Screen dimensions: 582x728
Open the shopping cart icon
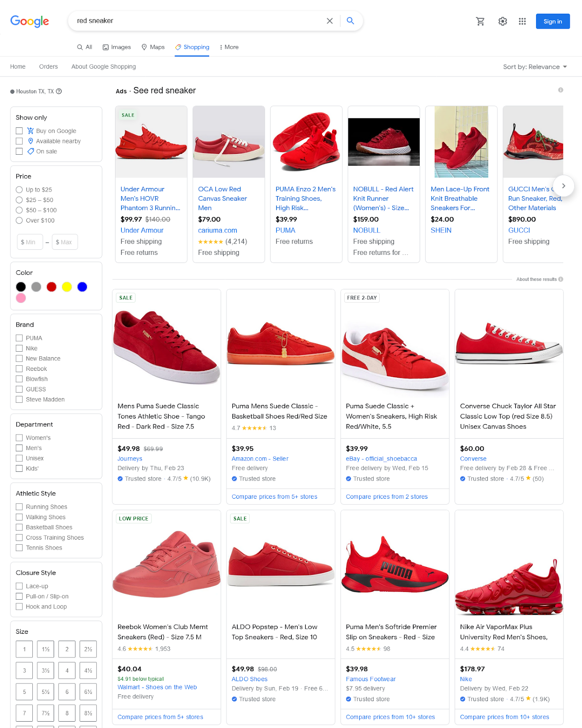(480, 21)
